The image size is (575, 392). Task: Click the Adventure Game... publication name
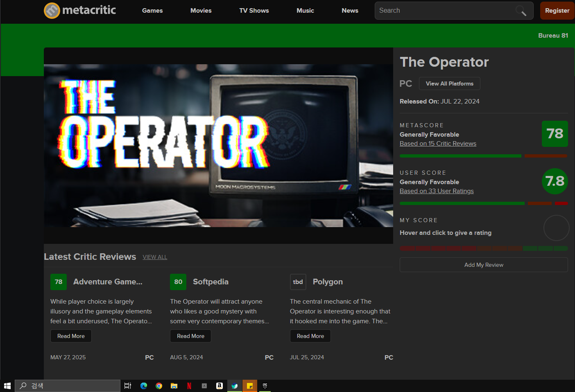tap(108, 282)
